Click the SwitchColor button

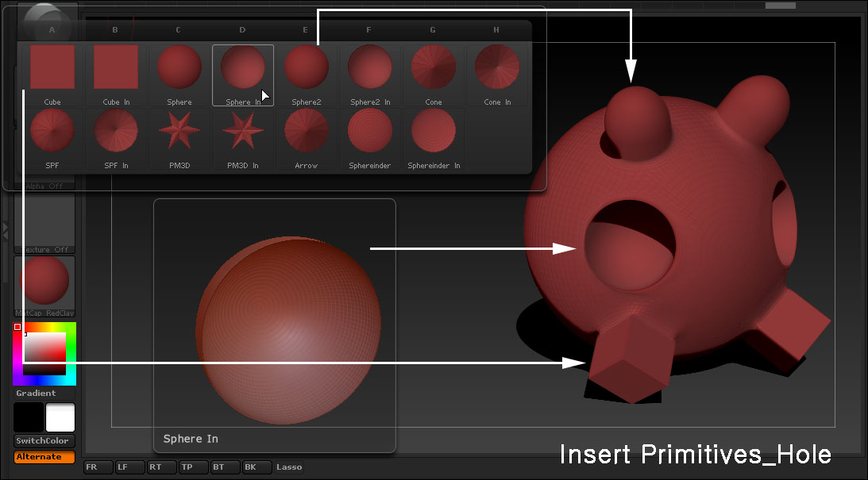point(44,441)
